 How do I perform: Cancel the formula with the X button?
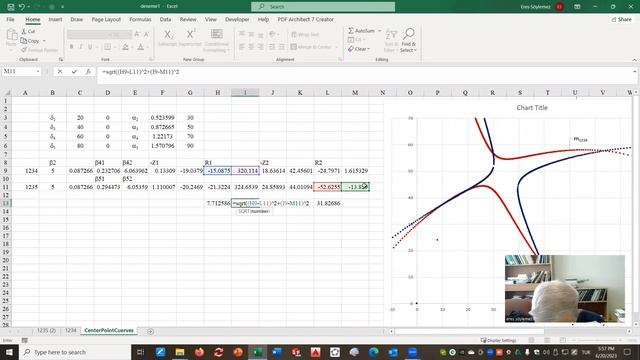(60, 71)
